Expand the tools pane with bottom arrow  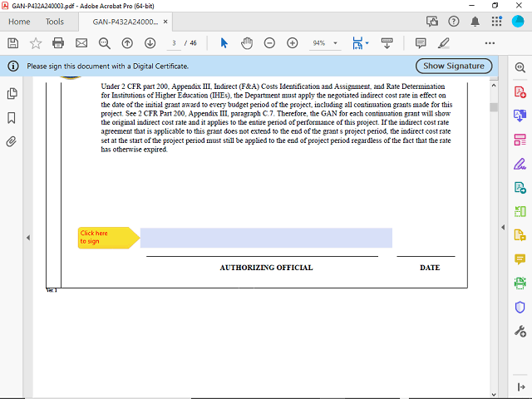521,387
